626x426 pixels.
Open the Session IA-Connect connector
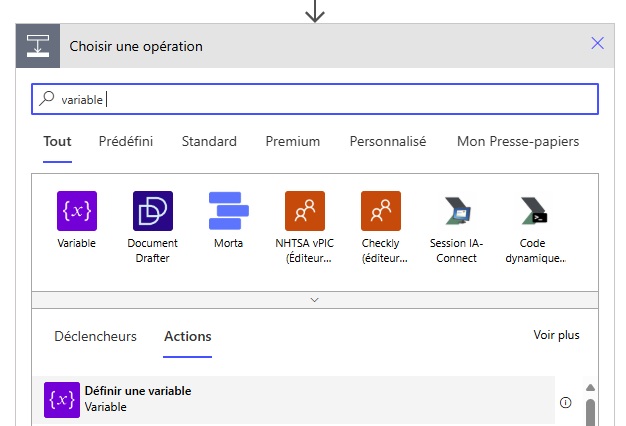point(457,211)
